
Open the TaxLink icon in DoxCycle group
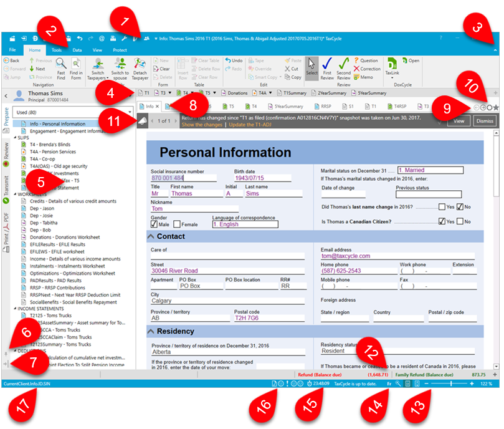click(392, 63)
